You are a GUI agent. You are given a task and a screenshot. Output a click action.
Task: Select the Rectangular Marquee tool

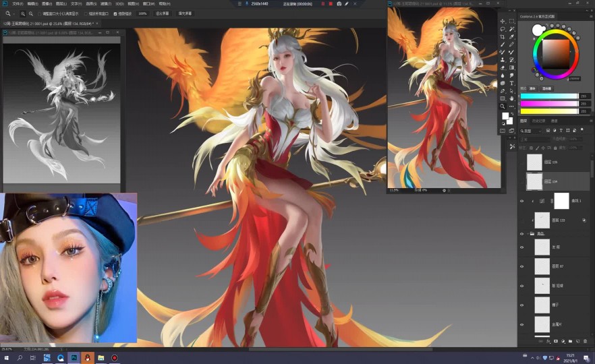click(x=511, y=22)
